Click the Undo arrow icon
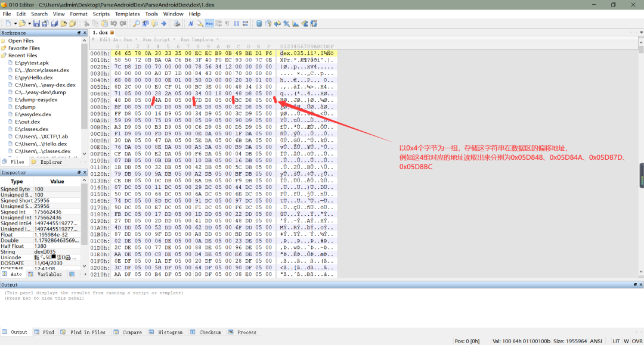 pos(113,23)
